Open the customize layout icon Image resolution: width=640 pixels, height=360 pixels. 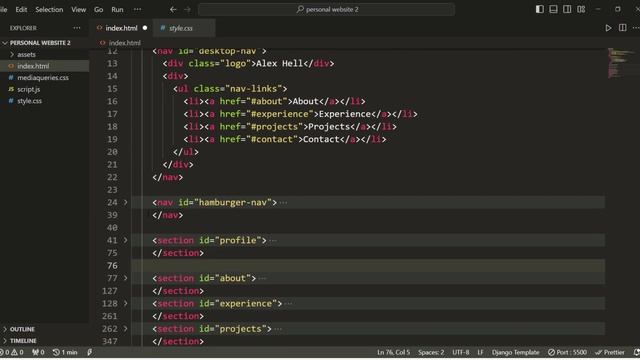581,9
